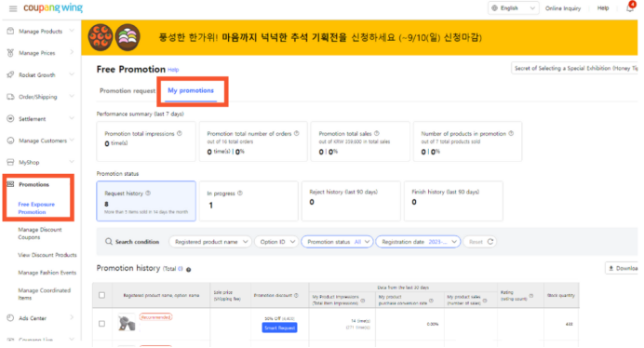Viewport: 644px width, 348px height.
Task: Click the Chuseok promotion yellow banner
Action: point(359,37)
